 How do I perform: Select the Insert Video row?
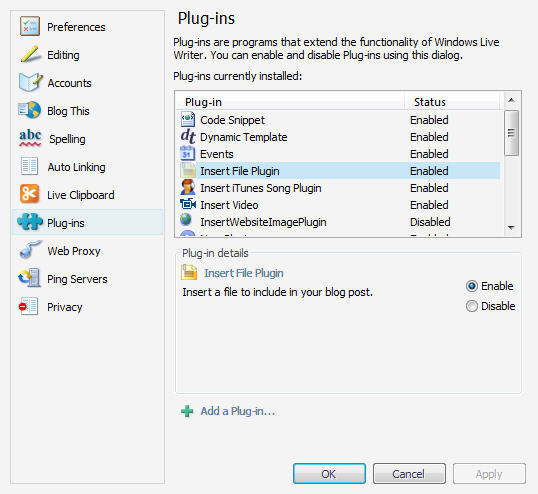tap(339, 204)
